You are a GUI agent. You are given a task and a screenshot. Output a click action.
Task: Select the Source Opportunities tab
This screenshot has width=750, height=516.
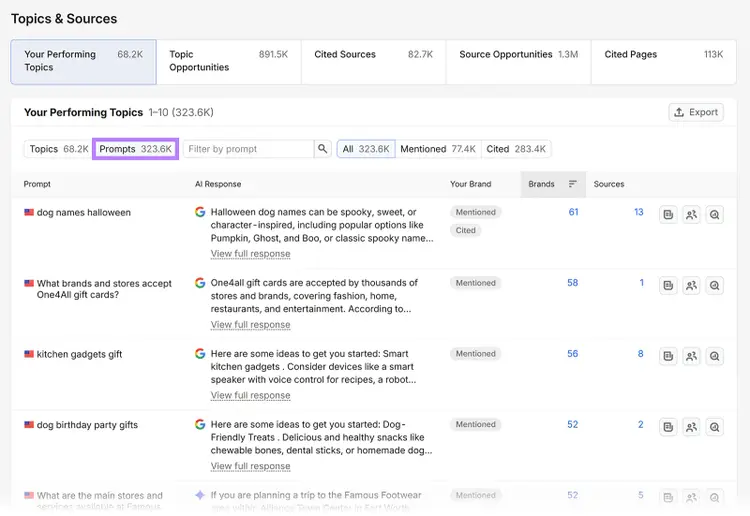(x=518, y=62)
